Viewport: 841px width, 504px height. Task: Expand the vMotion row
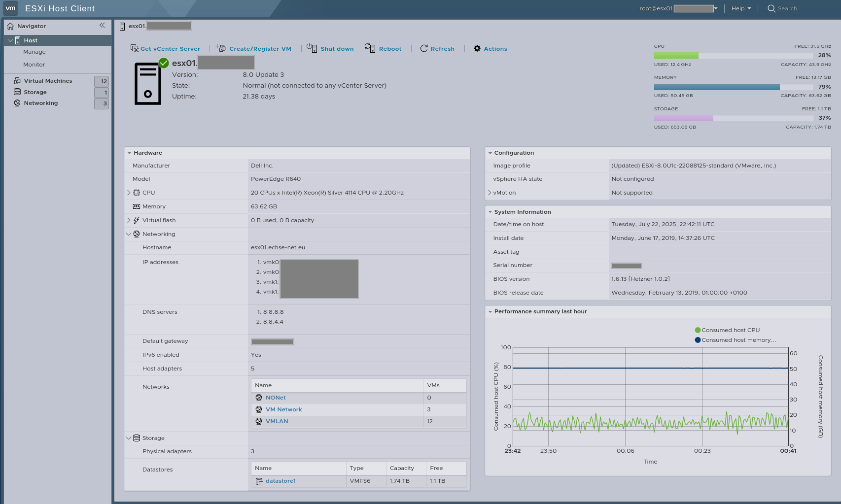pyautogui.click(x=490, y=193)
